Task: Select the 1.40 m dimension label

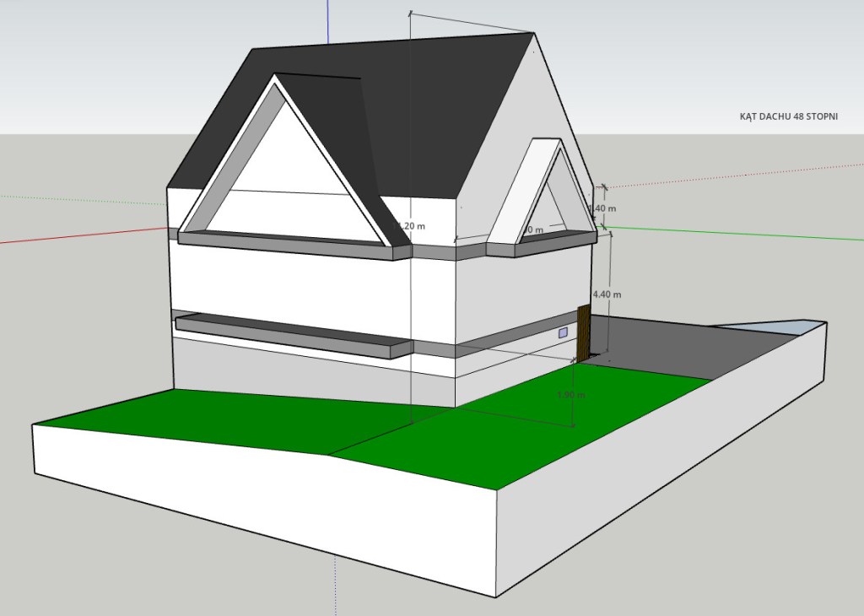Action: click(x=602, y=208)
